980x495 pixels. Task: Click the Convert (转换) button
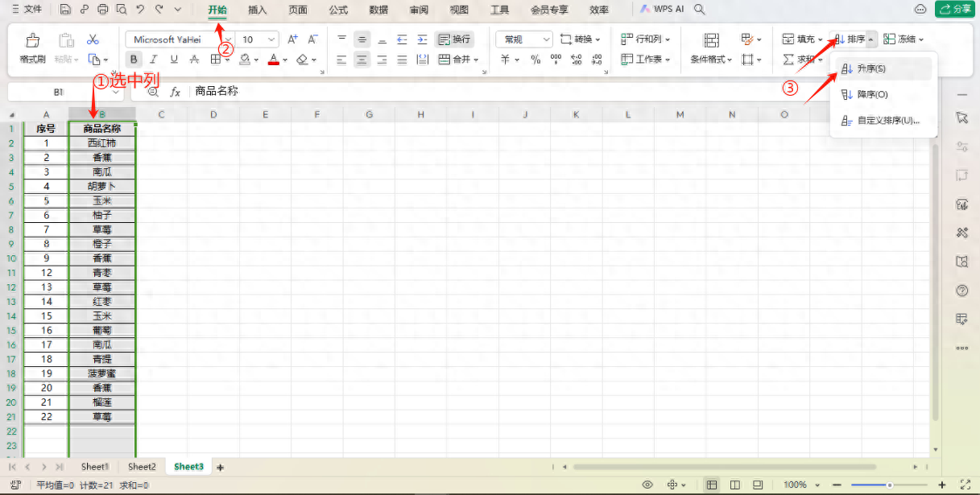[x=580, y=39]
